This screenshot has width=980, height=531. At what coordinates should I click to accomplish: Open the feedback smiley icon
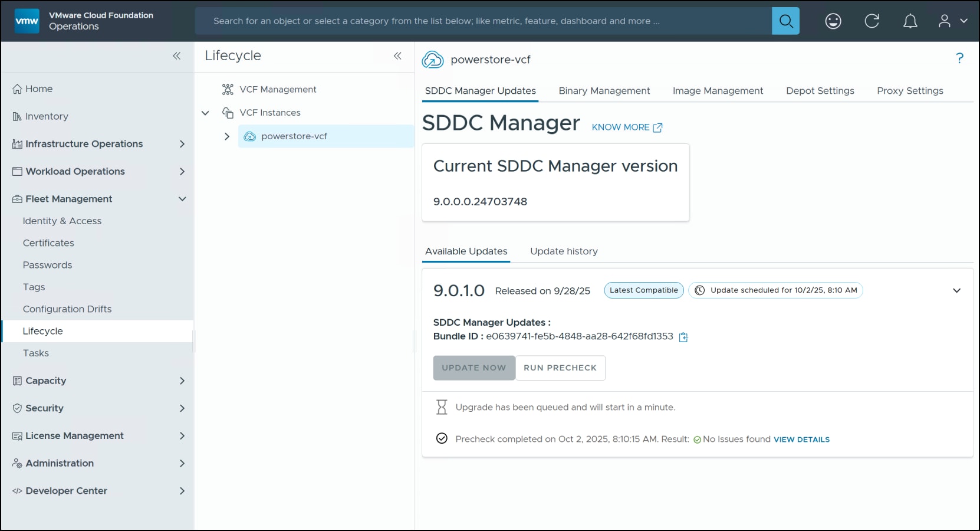[x=833, y=21]
